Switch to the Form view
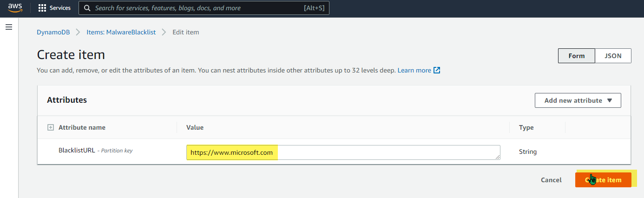Screen dimensions: 644x198 coord(576,56)
